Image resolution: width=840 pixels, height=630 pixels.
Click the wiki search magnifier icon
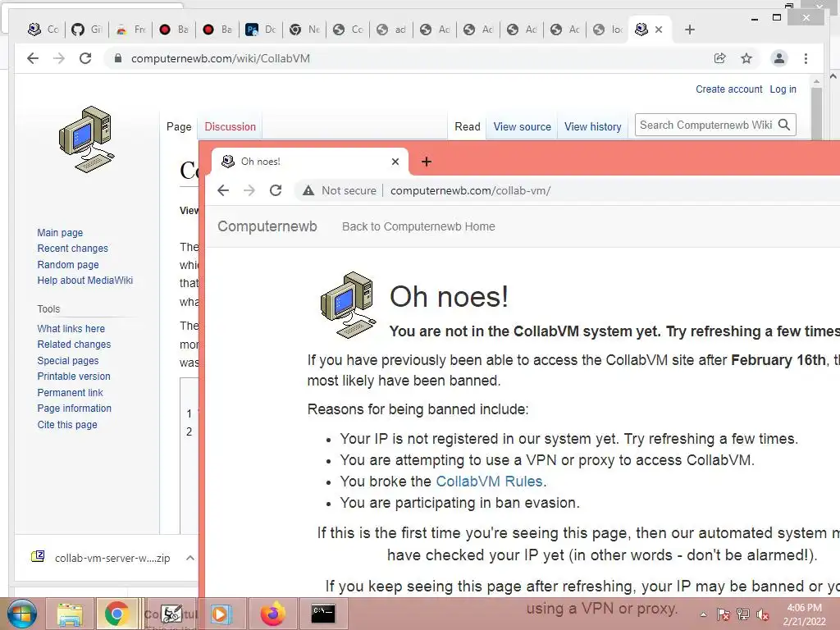click(784, 125)
